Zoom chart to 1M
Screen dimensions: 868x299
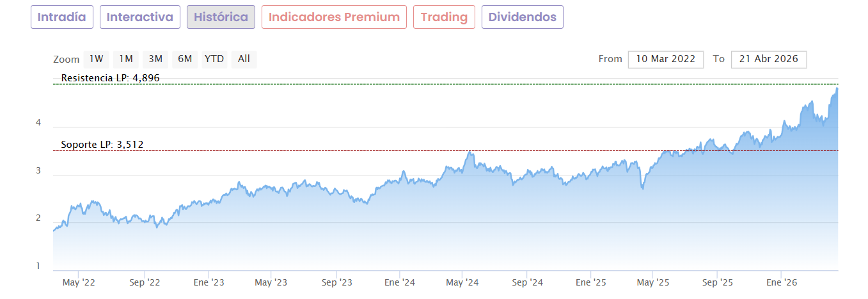pyautogui.click(x=125, y=60)
